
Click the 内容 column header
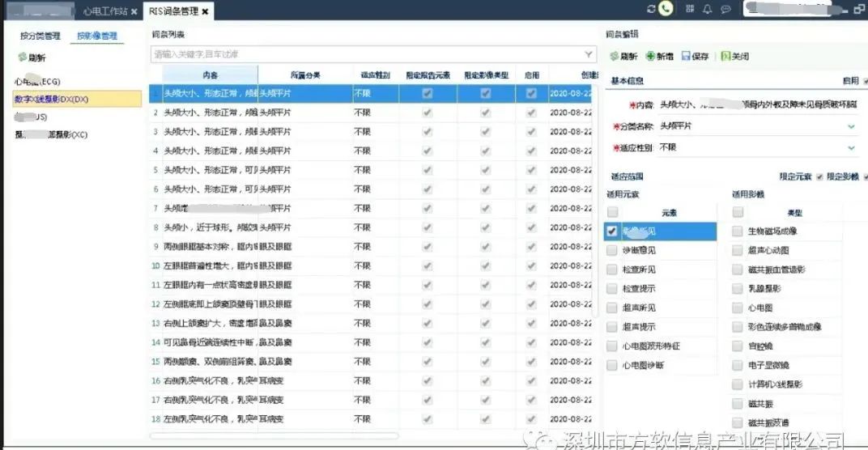210,75
